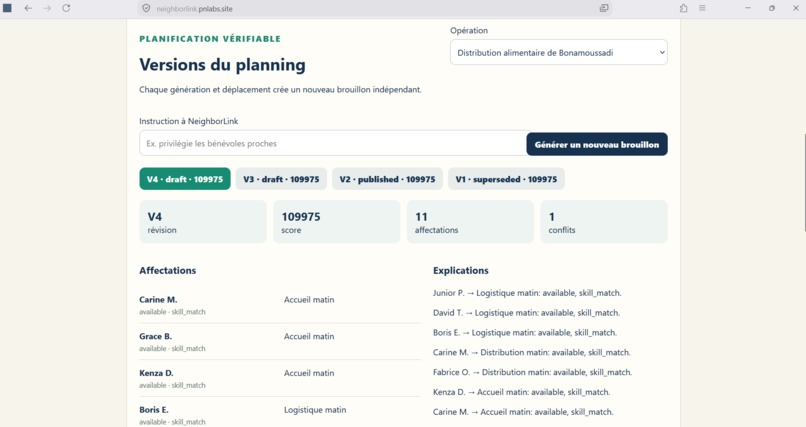Viewport: 806px width, 427px height.
Task: Click the shield site-info icon in address bar
Action: pos(146,8)
